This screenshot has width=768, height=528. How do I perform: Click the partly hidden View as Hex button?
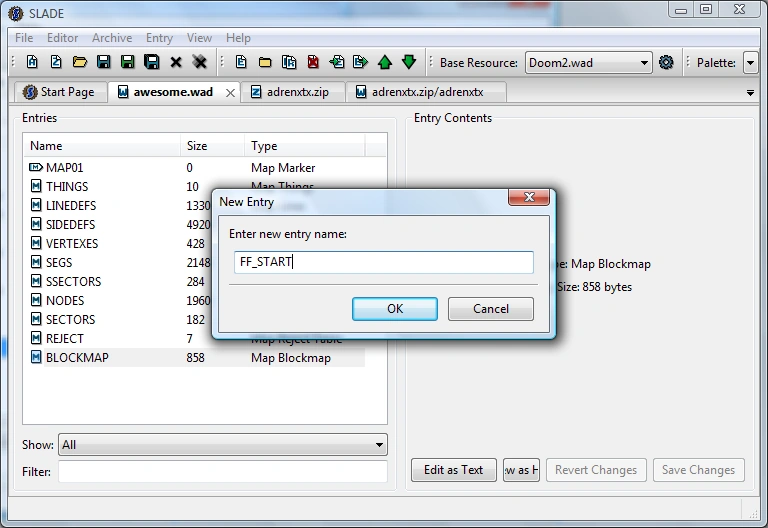521,470
